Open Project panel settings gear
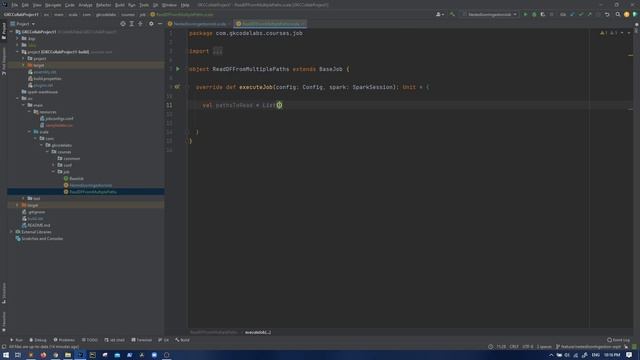Image resolution: width=640 pixels, height=360 pixels. pos(151,24)
